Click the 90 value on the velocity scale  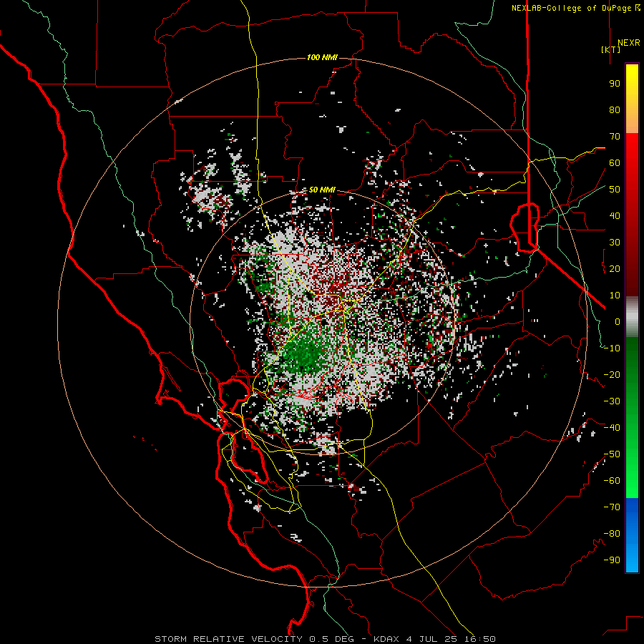tap(615, 84)
